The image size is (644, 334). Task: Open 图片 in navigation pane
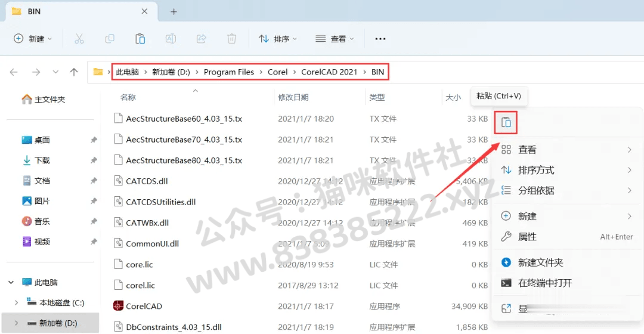36,201
